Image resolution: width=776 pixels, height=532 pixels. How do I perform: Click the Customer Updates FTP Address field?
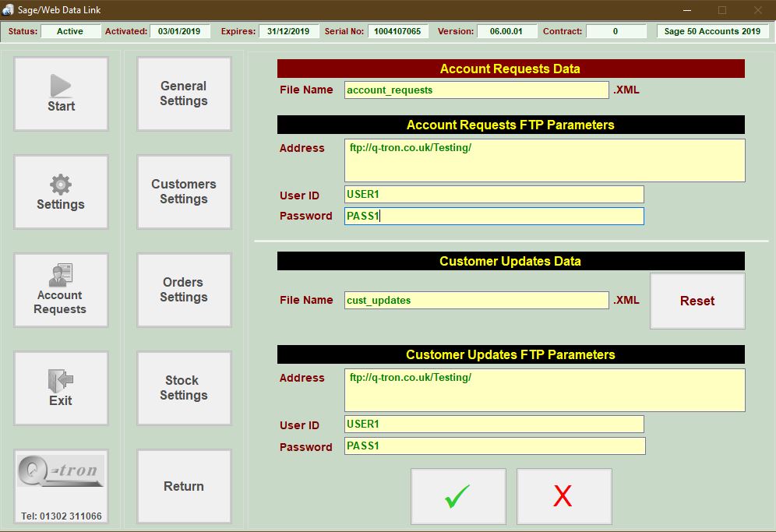point(545,390)
